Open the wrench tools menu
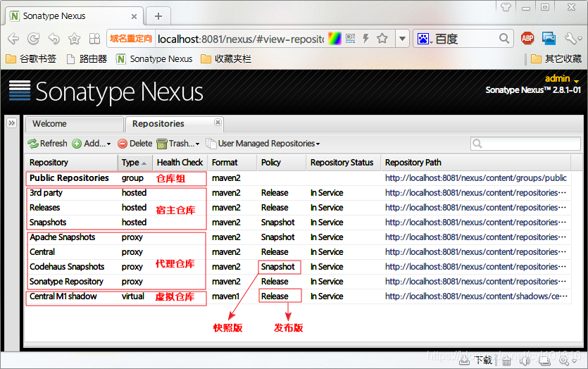The image size is (588, 369). (573, 38)
